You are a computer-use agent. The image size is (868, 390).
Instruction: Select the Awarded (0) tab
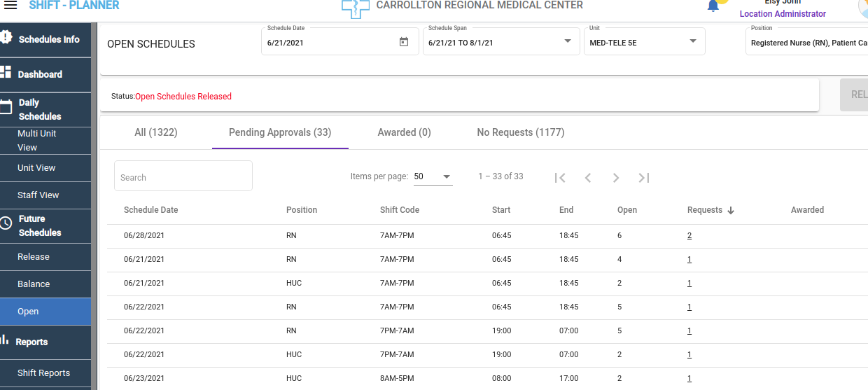pyautogui.click(x=404, y=132)
